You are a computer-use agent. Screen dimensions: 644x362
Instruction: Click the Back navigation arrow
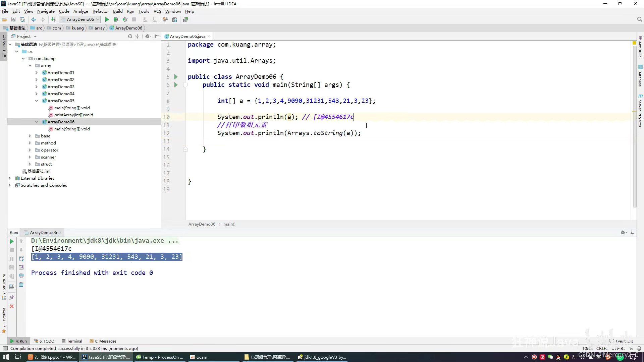[34, 19]
